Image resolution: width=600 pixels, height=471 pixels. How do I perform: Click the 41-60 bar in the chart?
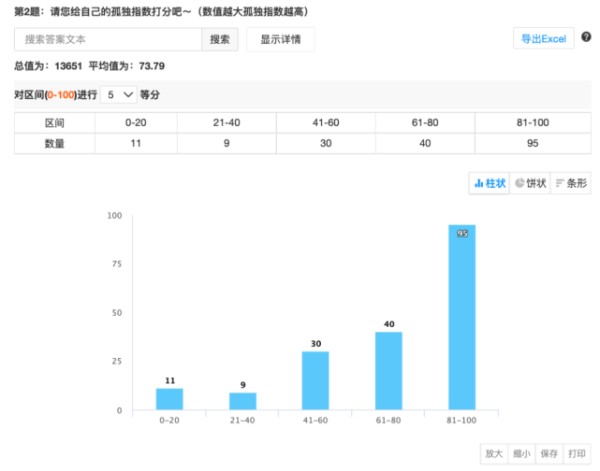point(315,381)
